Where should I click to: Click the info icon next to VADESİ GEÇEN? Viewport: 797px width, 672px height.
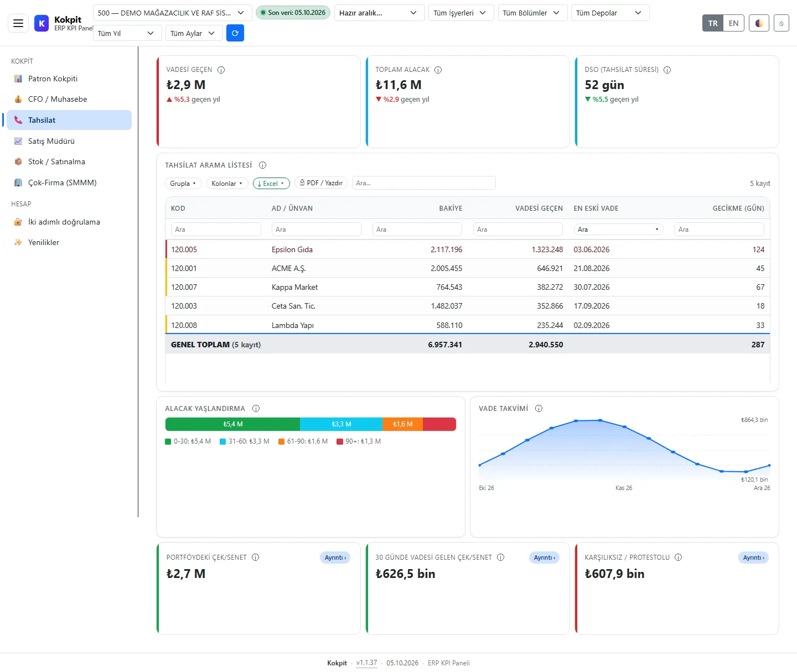point(221,70)
